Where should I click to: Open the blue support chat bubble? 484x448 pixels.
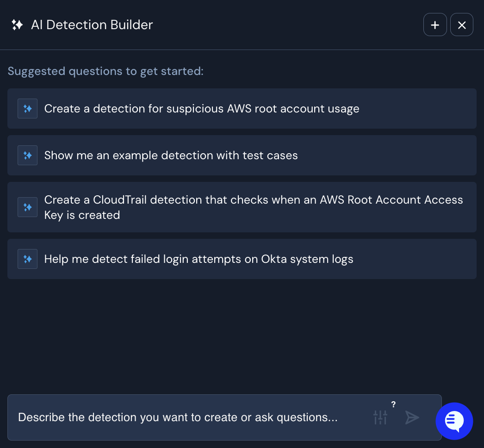coord(454,421)
